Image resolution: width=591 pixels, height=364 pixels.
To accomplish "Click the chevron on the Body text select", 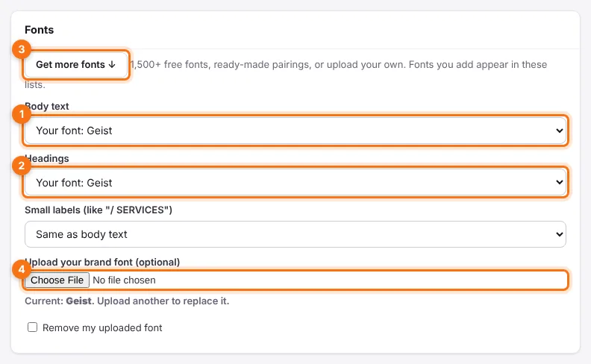I will tap(560, 131).
